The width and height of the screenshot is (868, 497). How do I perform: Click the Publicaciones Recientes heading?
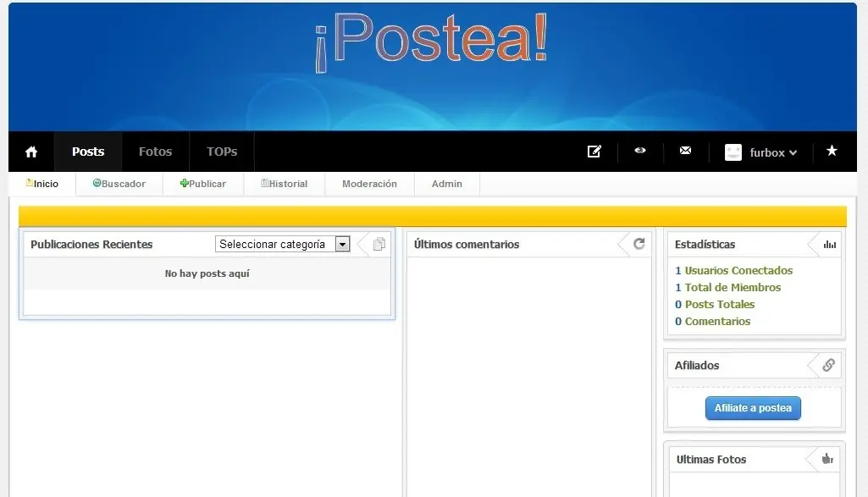coord(91,244)
